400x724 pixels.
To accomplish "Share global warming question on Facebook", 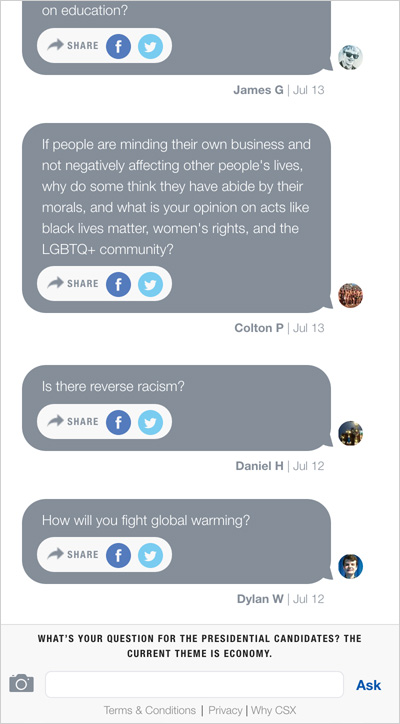I will 118,555.
